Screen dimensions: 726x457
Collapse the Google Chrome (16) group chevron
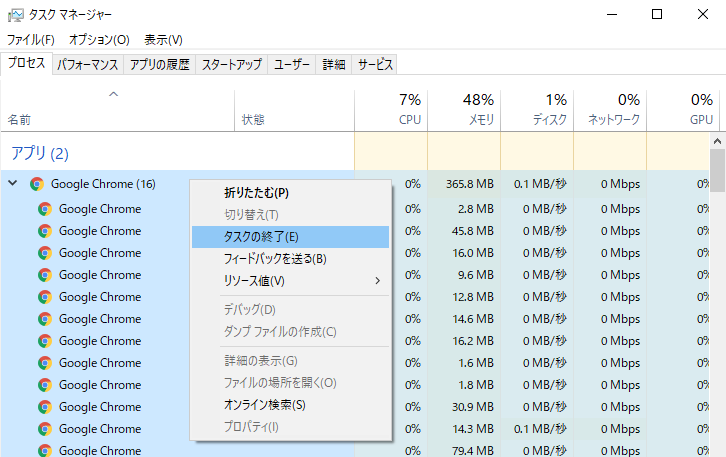(x=13, y=183)
